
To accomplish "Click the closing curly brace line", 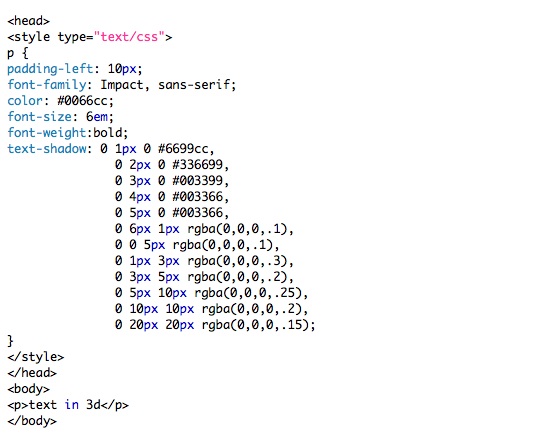I will coord(11,341).
